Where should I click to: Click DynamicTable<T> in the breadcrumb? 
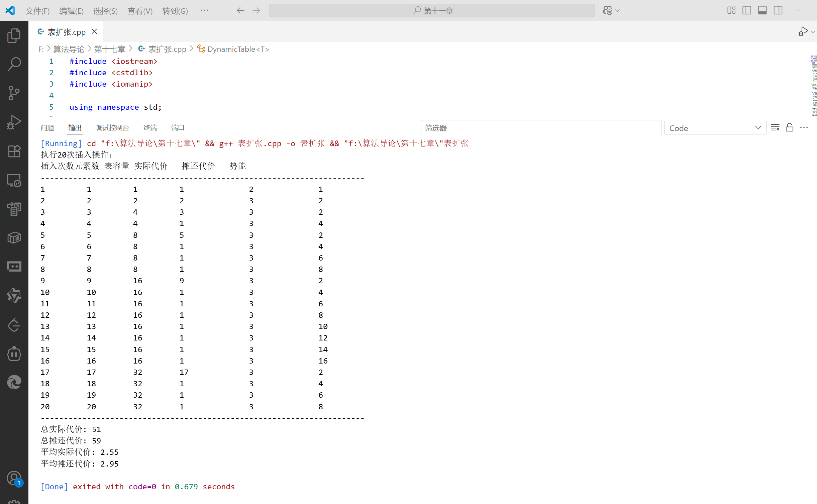tap(238, 49)
